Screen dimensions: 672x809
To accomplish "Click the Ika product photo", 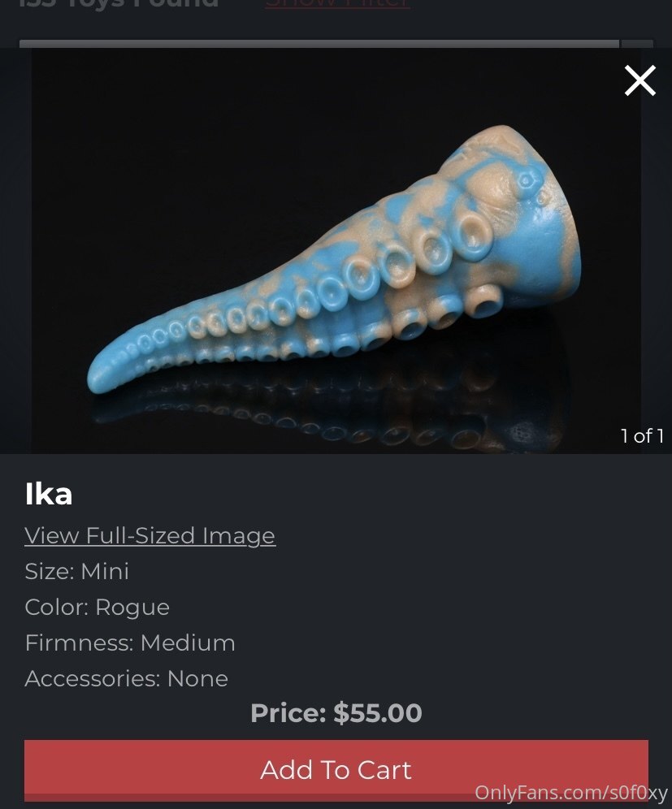I will [x=336, y=251].
